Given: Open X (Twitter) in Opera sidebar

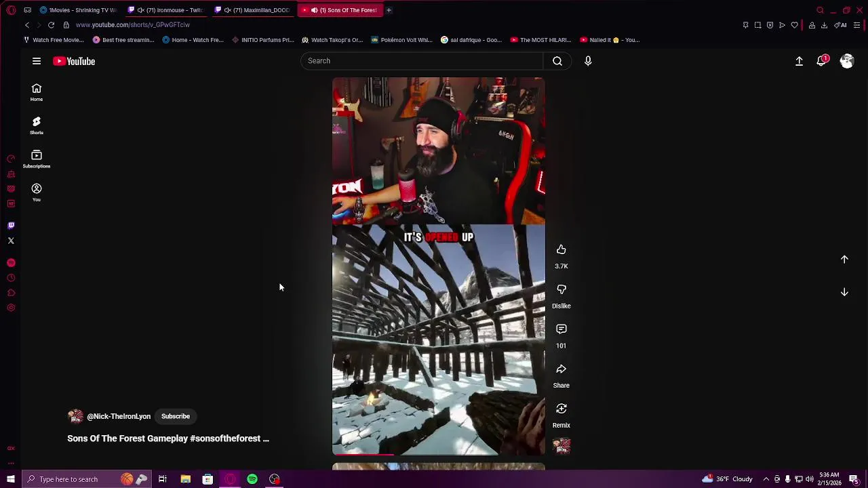Looking at the screenshot, I should (x=11, y=241).
